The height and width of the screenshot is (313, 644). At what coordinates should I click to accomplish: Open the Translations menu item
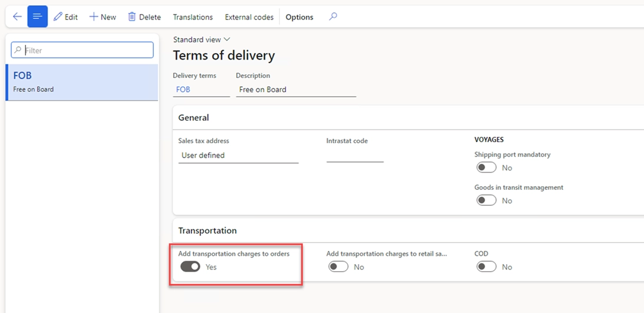193,17
